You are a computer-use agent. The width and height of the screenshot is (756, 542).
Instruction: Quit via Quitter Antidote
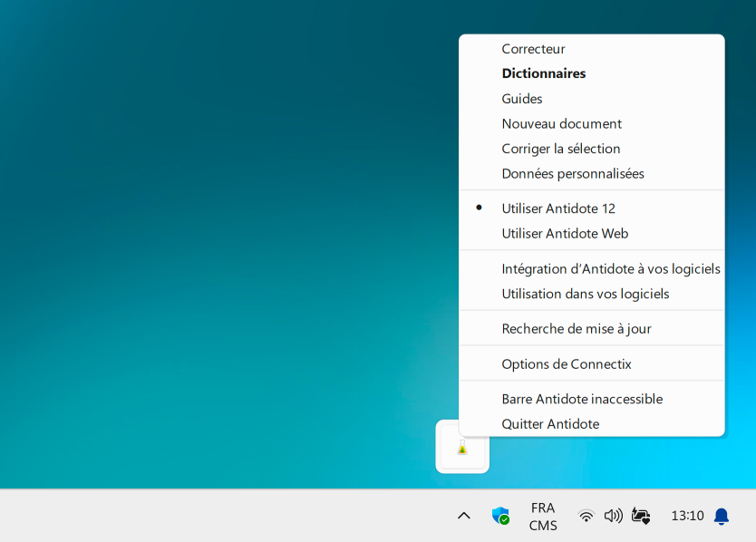click(x=550, y=424)
